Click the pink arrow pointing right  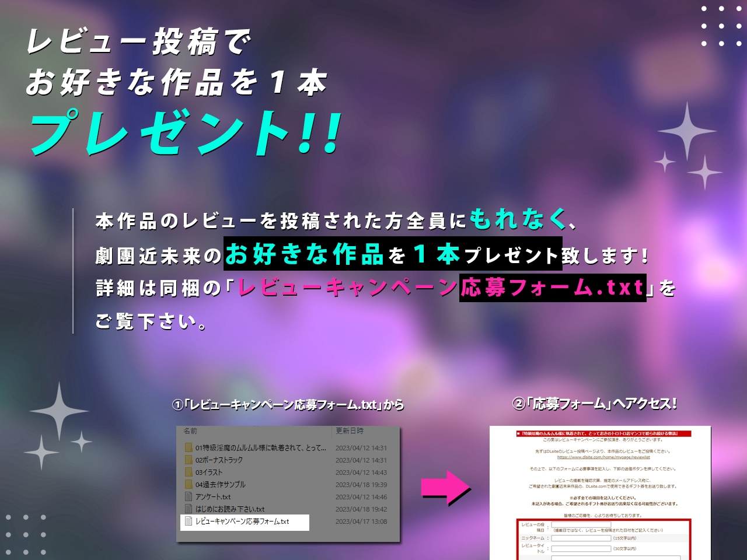pyautogui.click(x=446, y=487)
